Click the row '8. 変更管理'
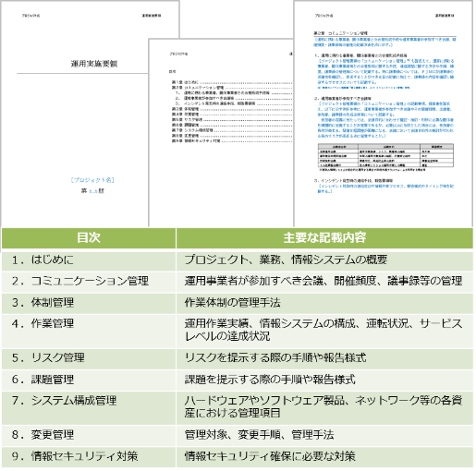Screen dimensions: 476x471 238,436
